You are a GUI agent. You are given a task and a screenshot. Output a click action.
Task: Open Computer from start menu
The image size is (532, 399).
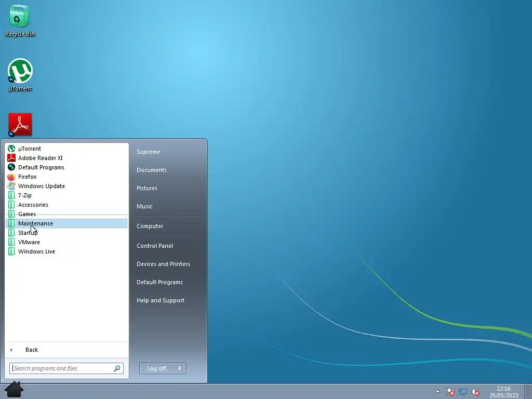(150, 226)
